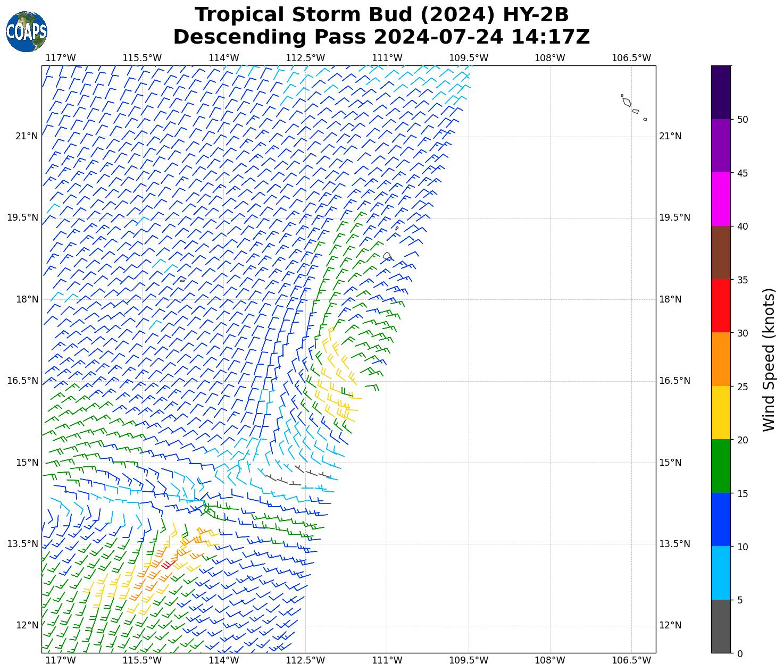This screenshot has height=672, width=784.
Task: Click the 12°N label on right axis
Action: click(670, 625)
